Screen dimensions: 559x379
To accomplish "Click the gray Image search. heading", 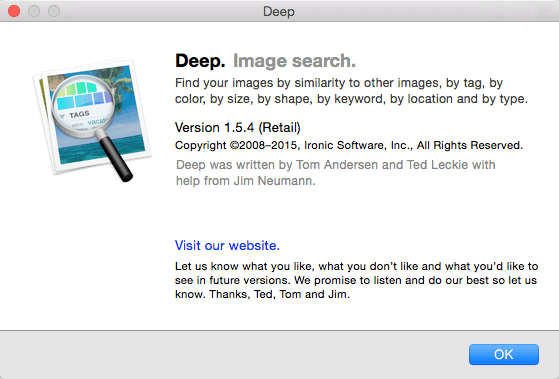I will 294,61.
